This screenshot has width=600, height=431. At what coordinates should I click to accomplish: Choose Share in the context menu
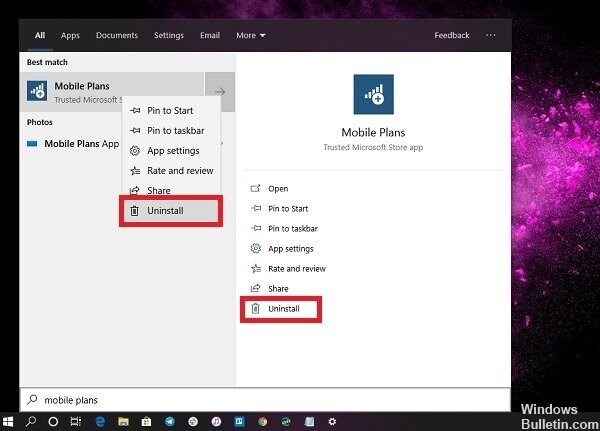(171, 190)
